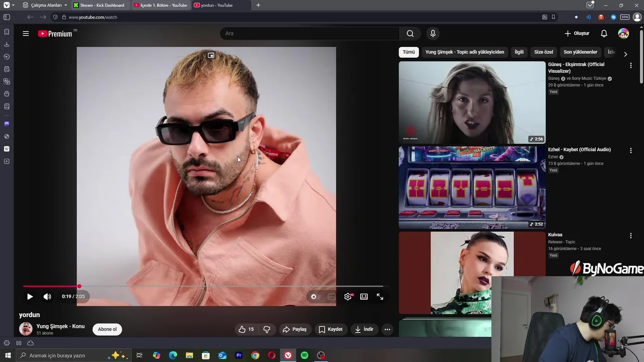Open options menu for Ezhel - Kaybet video

click(x=630, y=150)
